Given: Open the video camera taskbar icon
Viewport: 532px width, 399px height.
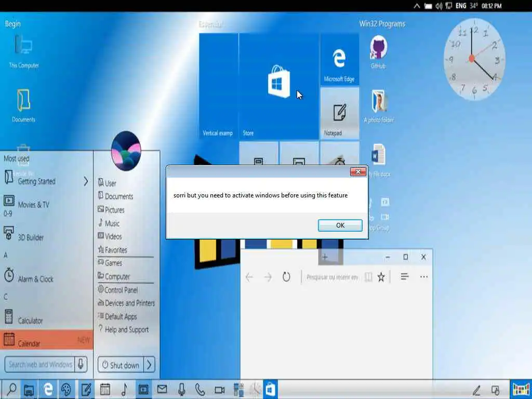Looking at the screenshot, I should (220, 390).
